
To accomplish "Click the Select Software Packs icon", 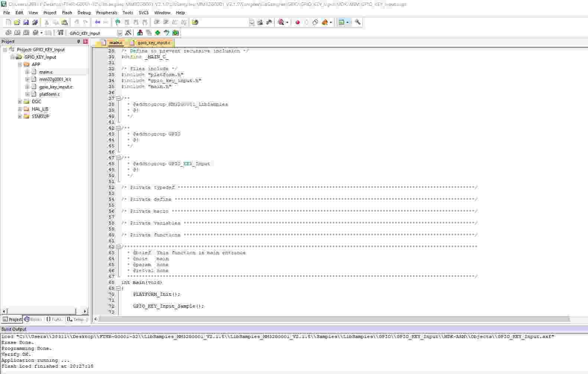I will click(166, 33).
